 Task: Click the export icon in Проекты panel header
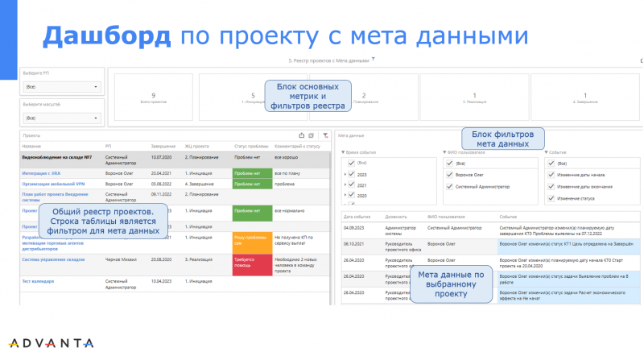coord(301,136)
